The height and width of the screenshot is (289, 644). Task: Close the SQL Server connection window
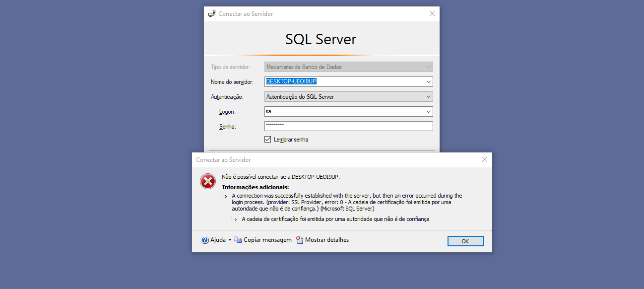click(x=432, y=14)
